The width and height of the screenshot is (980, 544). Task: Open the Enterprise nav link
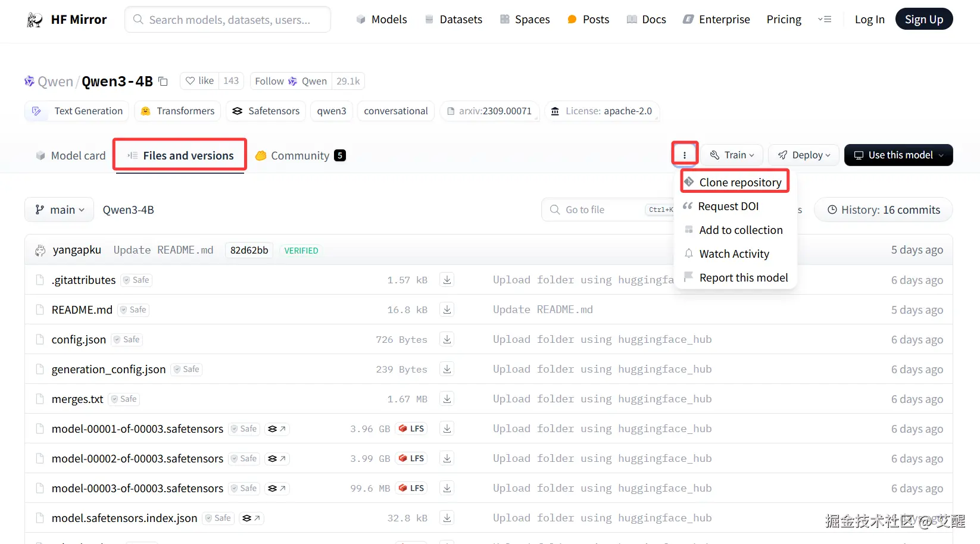coord(717,20)
